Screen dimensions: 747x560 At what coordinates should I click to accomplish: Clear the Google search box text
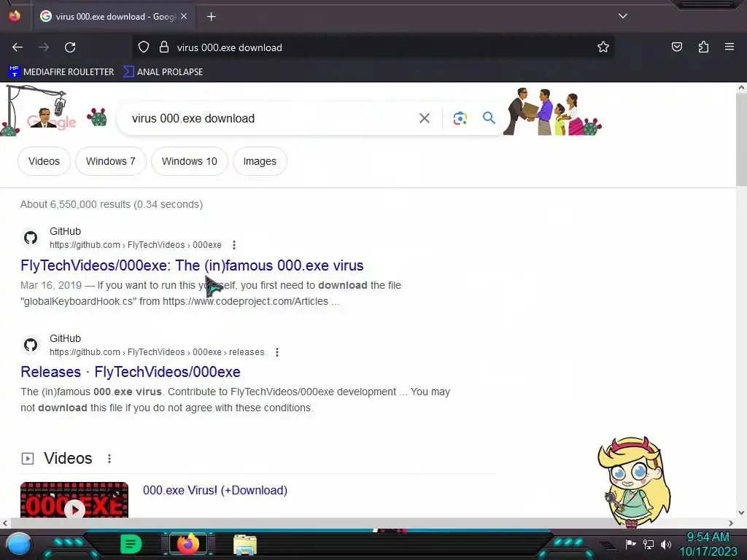(x=424, y=118)
